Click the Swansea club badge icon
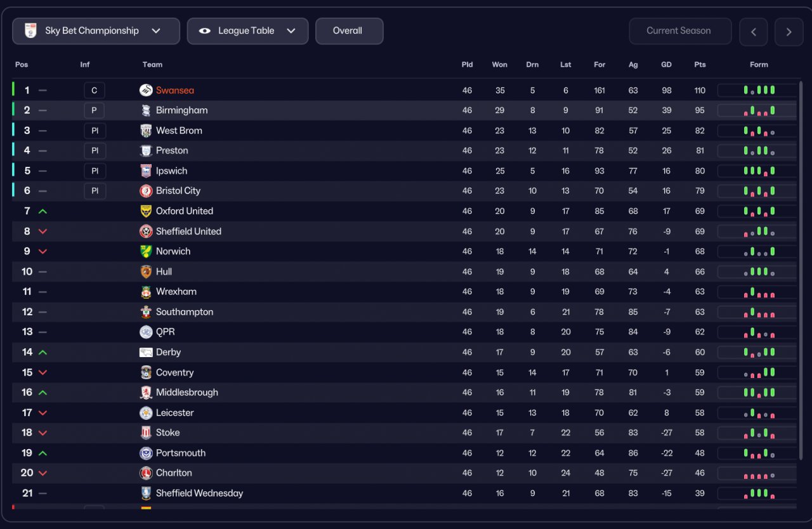Image resolution: width=812 pixels, height=529 pixels. click(x=146, y=90)
